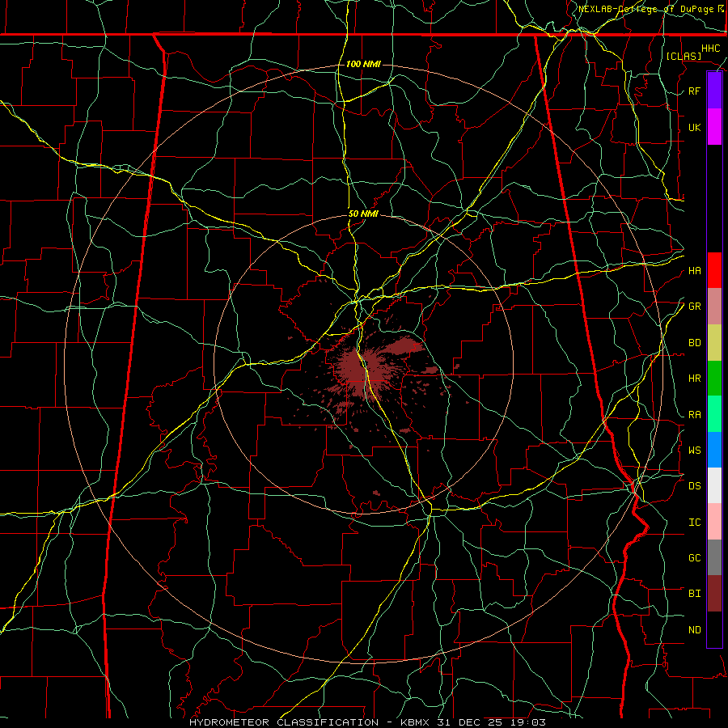Click the ND legend label
The width and height of the screenshot is (728, 728).
pos(694,629)
